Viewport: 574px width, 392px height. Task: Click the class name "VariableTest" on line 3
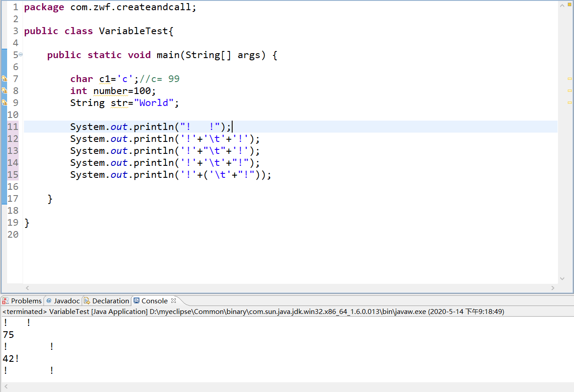[x=134, y=31]
